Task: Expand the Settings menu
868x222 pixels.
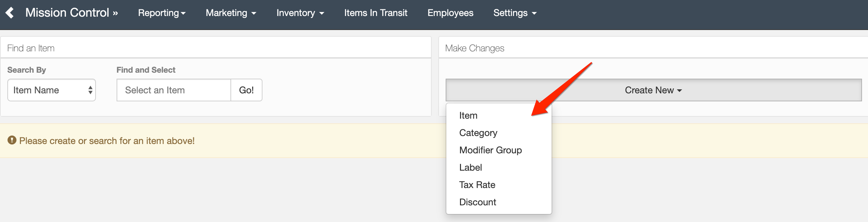Action: pyautogui.click(x=515, y=13)
